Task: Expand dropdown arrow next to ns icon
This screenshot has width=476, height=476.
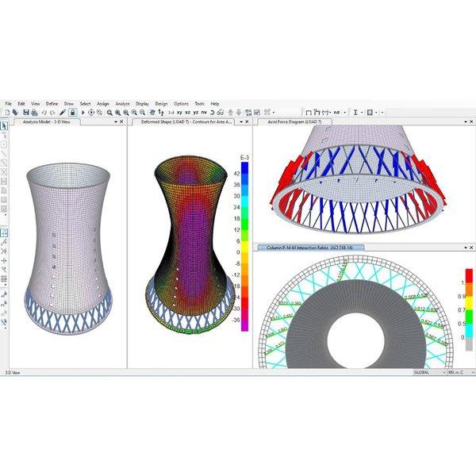Action: (345, 113)
